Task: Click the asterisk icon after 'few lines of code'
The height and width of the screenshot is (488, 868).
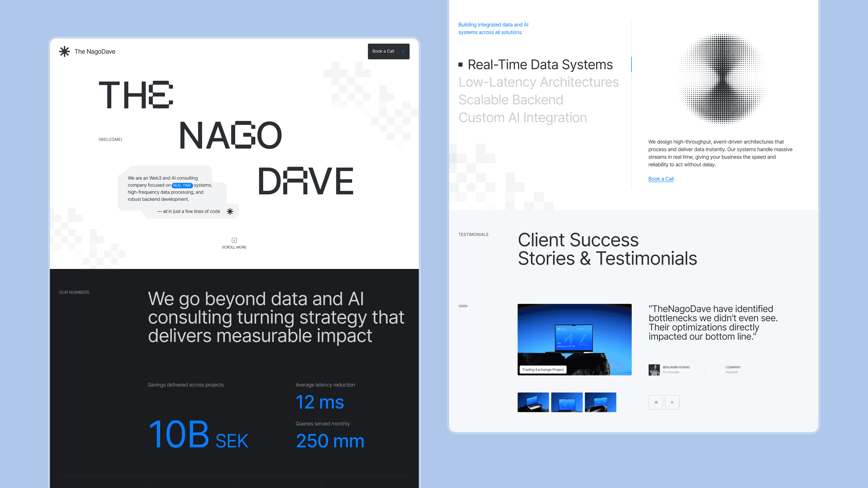Action: coord(230,211)
